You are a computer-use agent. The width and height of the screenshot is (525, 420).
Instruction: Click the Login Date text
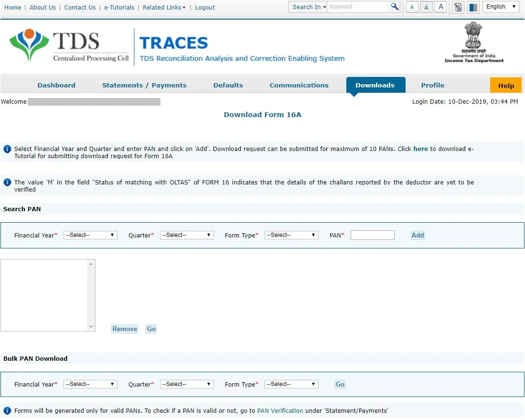[465, 101]
